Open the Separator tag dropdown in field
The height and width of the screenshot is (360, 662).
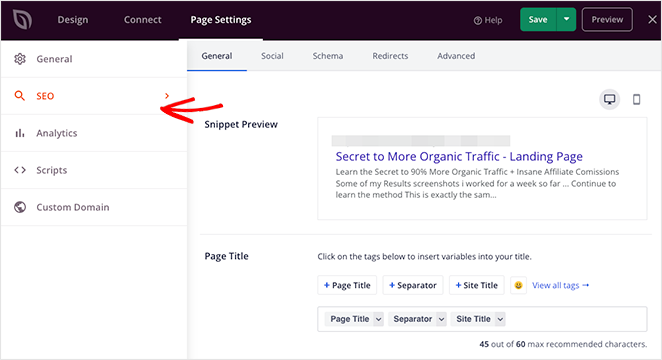click(x=441, y=319)
